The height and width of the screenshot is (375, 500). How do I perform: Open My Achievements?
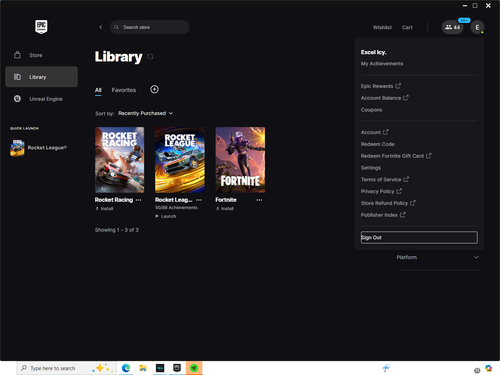point(382,64)
